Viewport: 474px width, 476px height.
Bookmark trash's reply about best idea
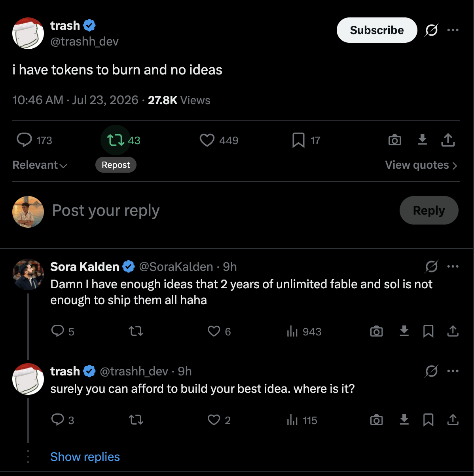tap(428, 420)
